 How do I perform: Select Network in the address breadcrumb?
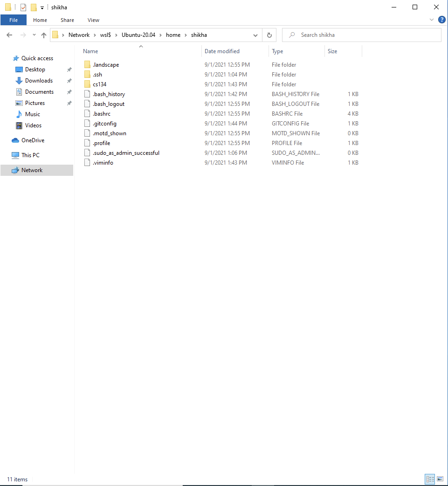click(79, 35)
